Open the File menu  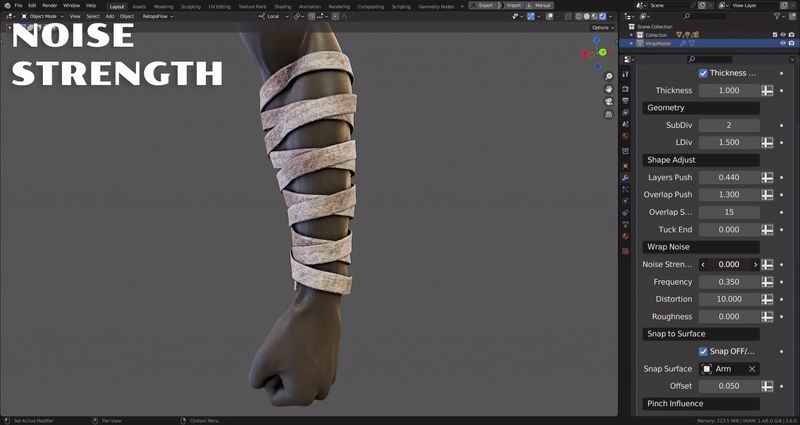tap(18, 6)
